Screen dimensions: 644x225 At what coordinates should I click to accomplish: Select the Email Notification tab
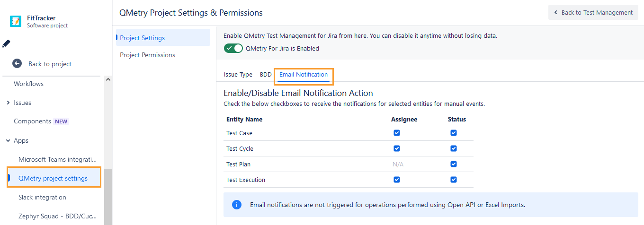[x=304, y=75]
